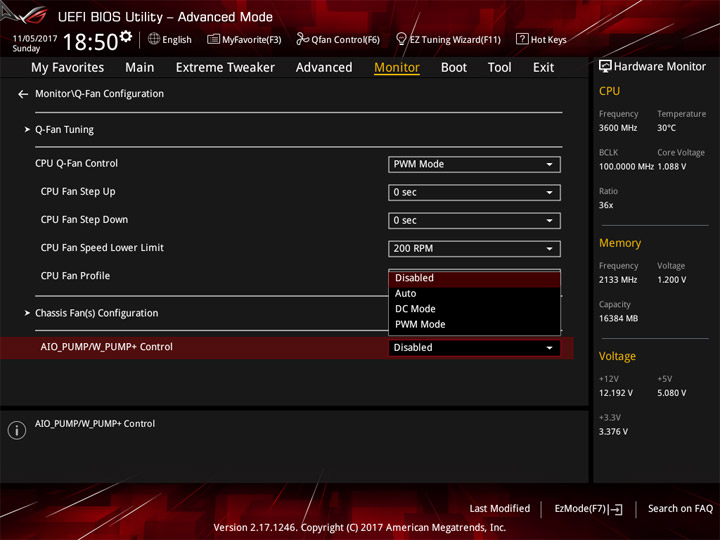This screenshot has height=540, width=720.
Task: Open the Hot Keys text button
Action: click(x=549, y=40)
